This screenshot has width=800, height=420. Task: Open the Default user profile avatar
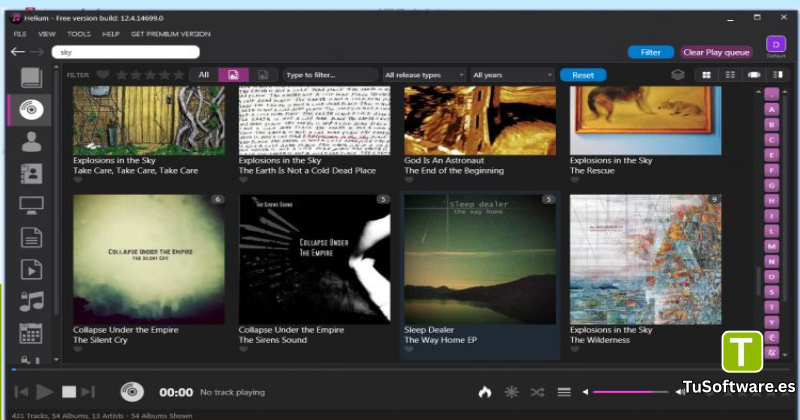point(776,44)
